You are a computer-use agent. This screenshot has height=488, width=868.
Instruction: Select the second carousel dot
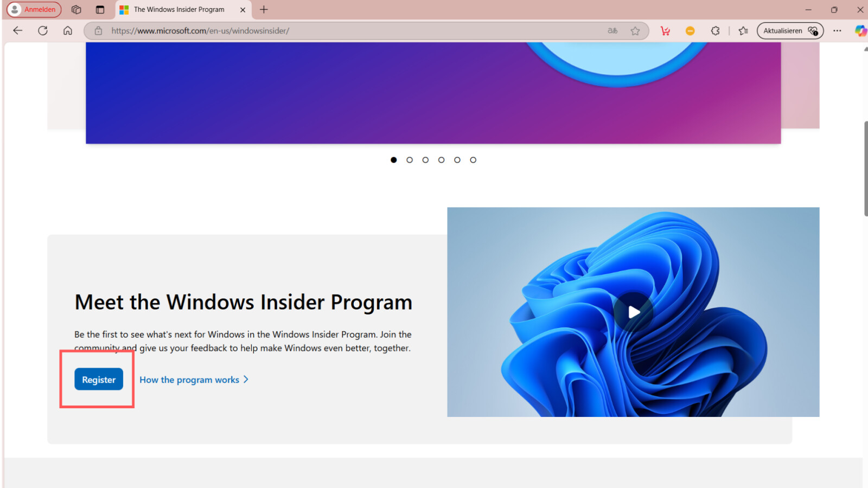coord(410,160)
